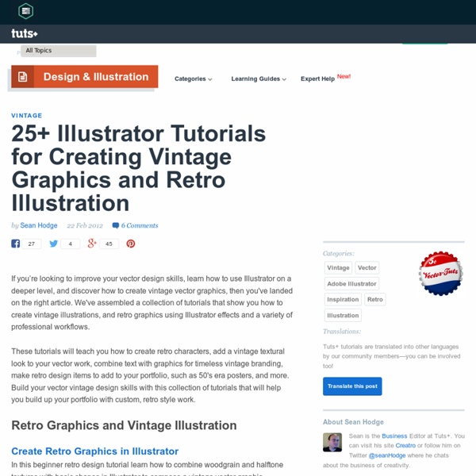
Task: Click the comments speech bubble icon
Action: (115, 225)
